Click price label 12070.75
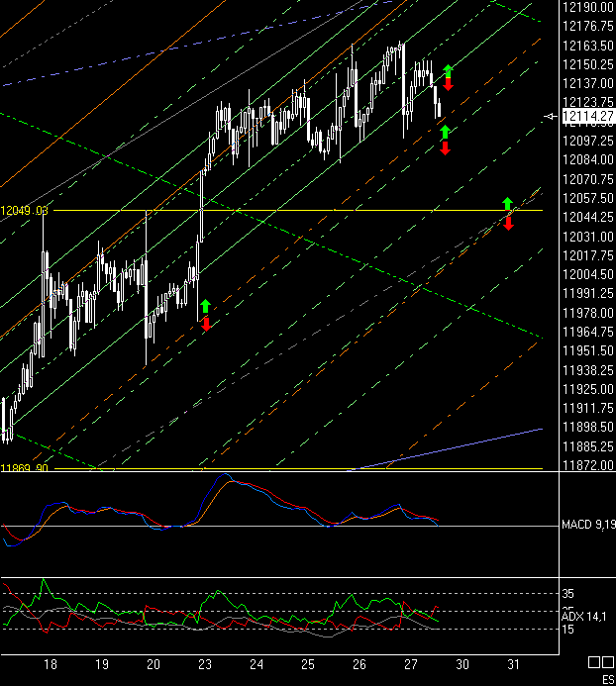This screenshot has width=616, height=686. pyautogui.click(x=588, y=179)
